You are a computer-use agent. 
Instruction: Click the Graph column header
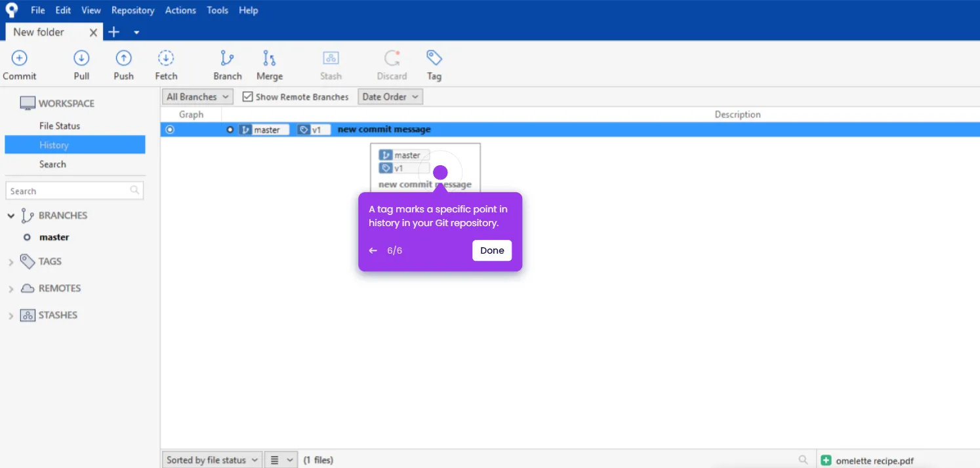coord(192,114)
